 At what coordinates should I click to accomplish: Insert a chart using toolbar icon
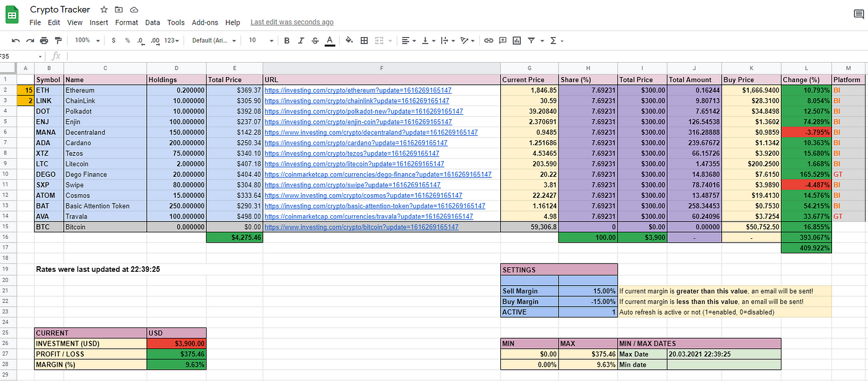[x=517, y=40]
